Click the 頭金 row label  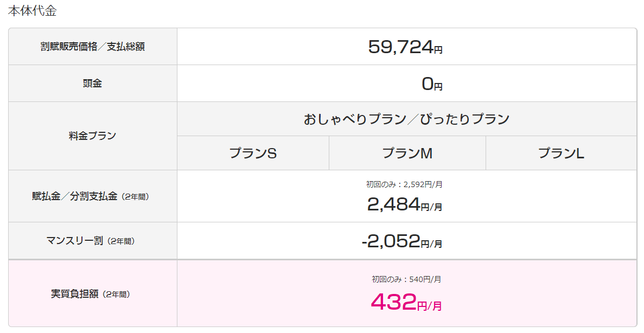click(92, 84)
